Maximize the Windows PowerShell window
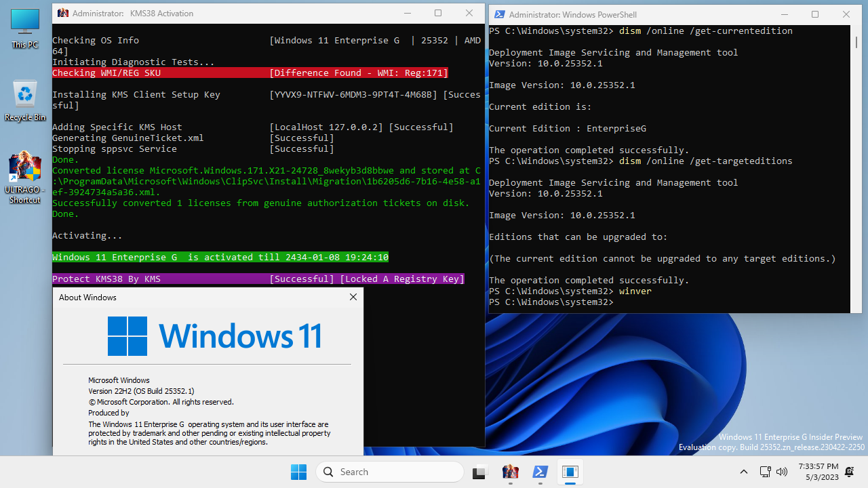This screenshot has height=488, width=868. (815, 14)
